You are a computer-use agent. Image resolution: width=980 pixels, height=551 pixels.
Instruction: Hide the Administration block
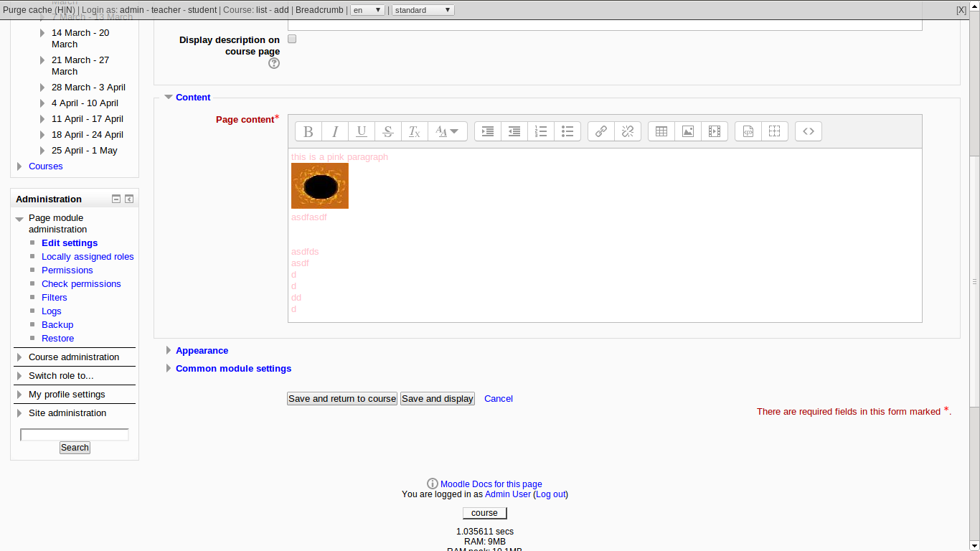pyautogui.click(x=116, y=199)
